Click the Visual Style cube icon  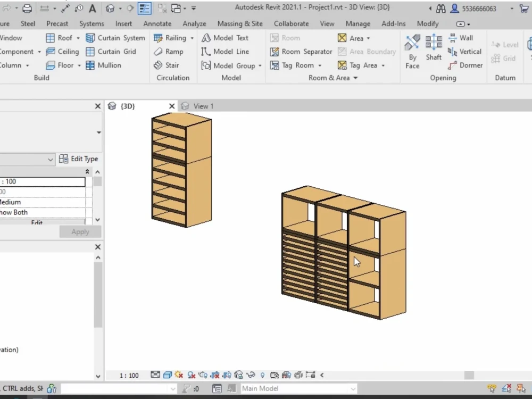tap(167, 375)
